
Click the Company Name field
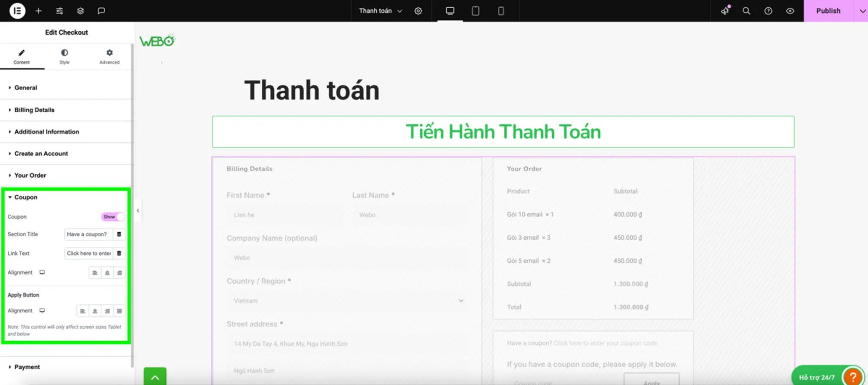[x=347, y=258]
